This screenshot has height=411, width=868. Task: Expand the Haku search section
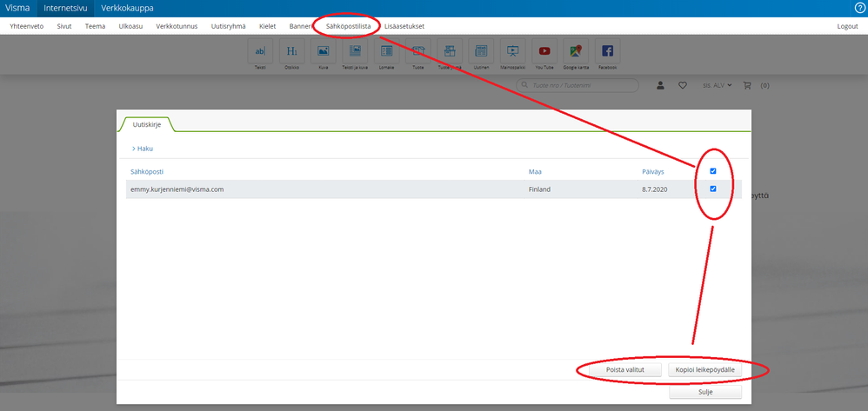(143, 149)
